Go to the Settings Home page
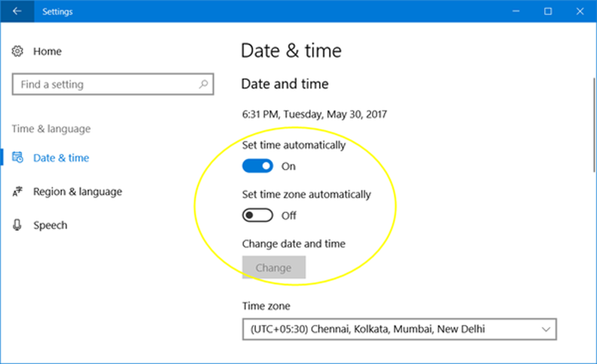 coord(47,51)
